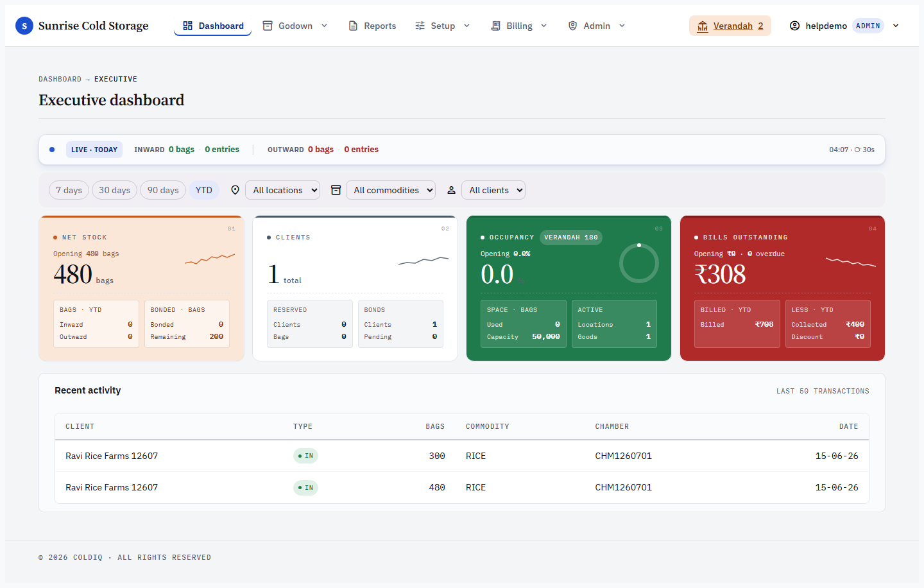Click the ₹308 outstanding amount
The width and height of the screenshot is (924, 588).
(x=720, y=275)
